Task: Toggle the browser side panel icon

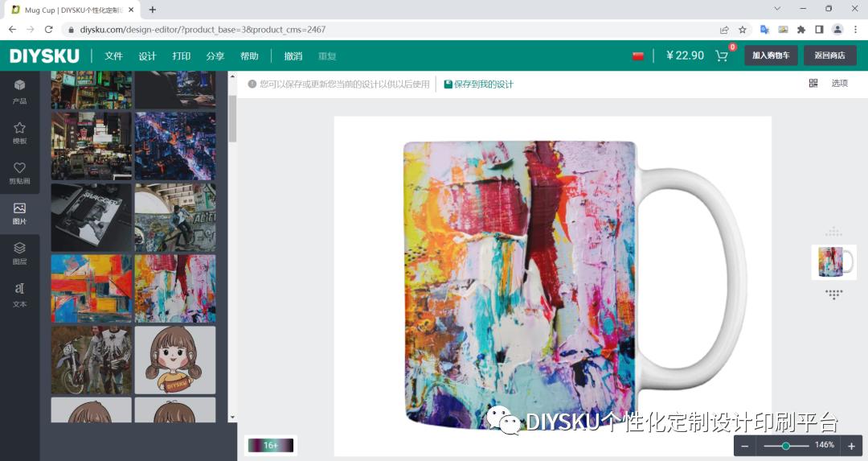Action: (x=819, y=30)
